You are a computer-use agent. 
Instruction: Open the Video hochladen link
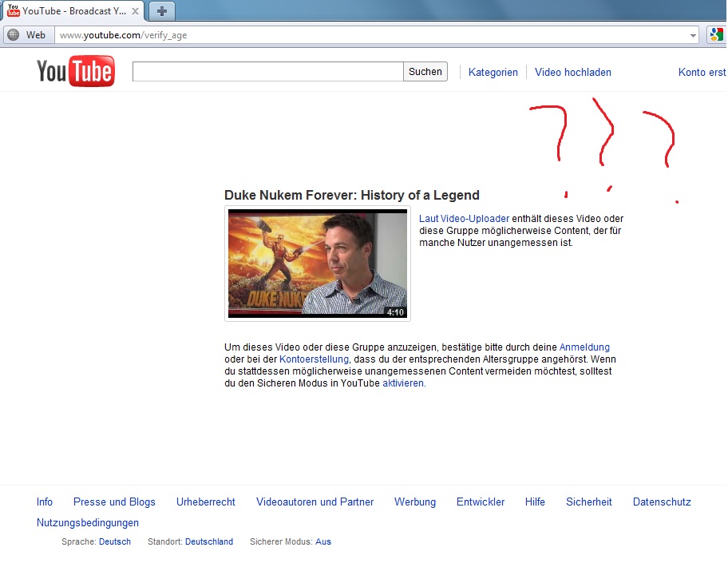573,73
